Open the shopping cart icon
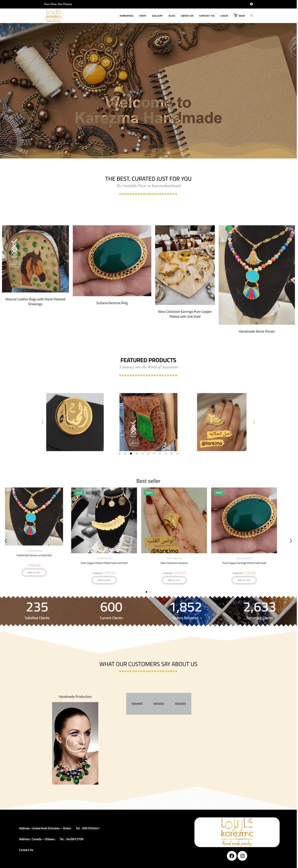The height and width of the screenshot is (868, 298). point(236,15)
